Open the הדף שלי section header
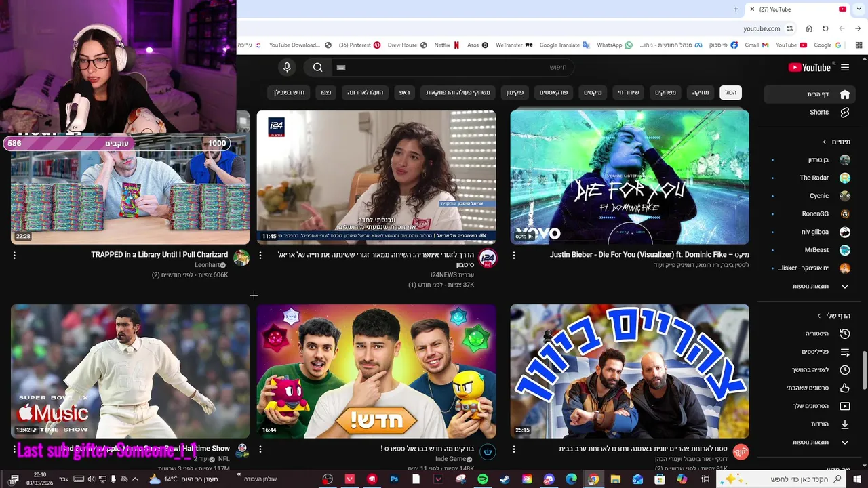Image resolution: width=868 pixels, height=488 pixels. pyautogui.click(x=834, y=316)
